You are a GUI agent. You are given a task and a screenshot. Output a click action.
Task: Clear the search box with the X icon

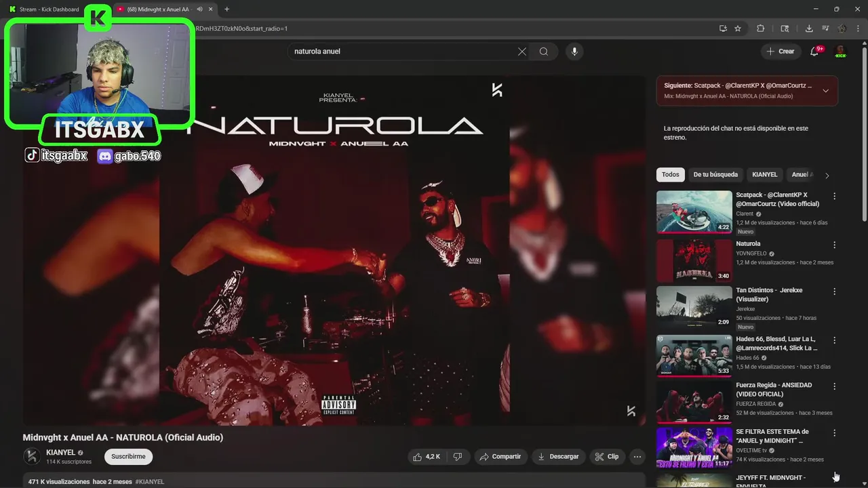tap(522, 52)
